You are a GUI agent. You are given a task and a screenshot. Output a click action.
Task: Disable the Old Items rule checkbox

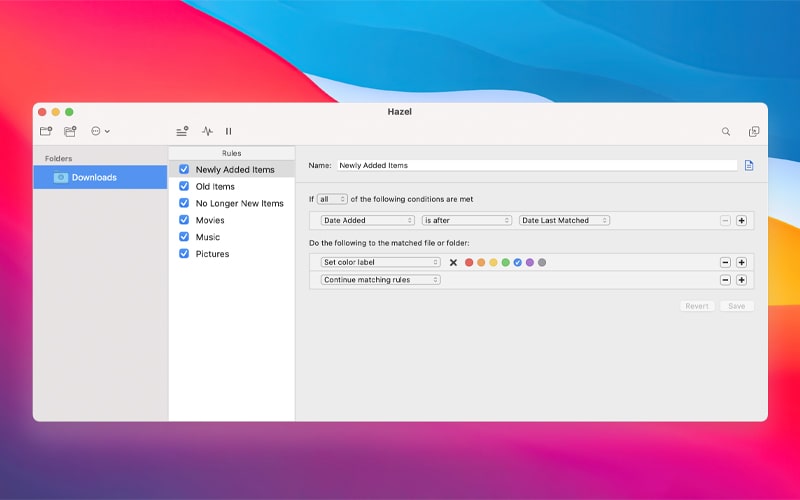(184, 186)
